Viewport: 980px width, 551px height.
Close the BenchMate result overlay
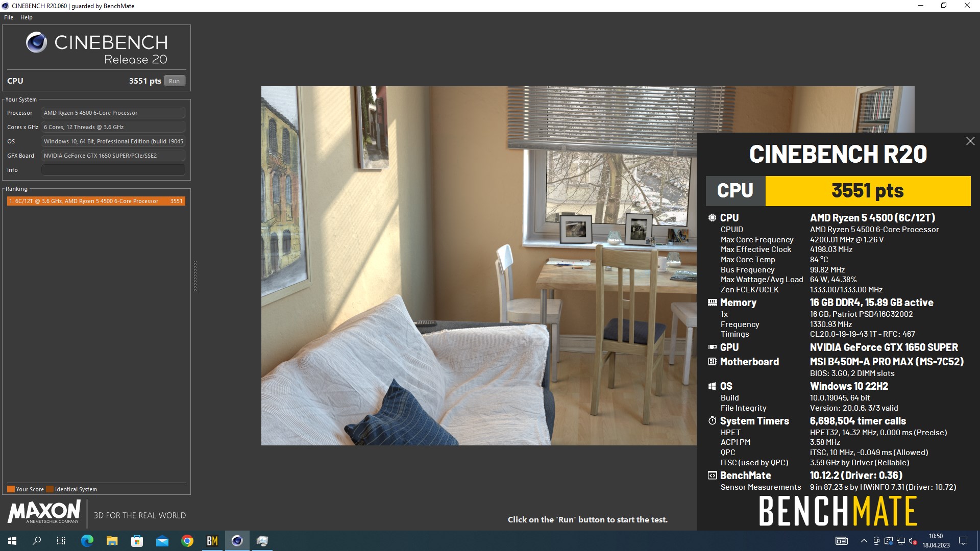970,141
